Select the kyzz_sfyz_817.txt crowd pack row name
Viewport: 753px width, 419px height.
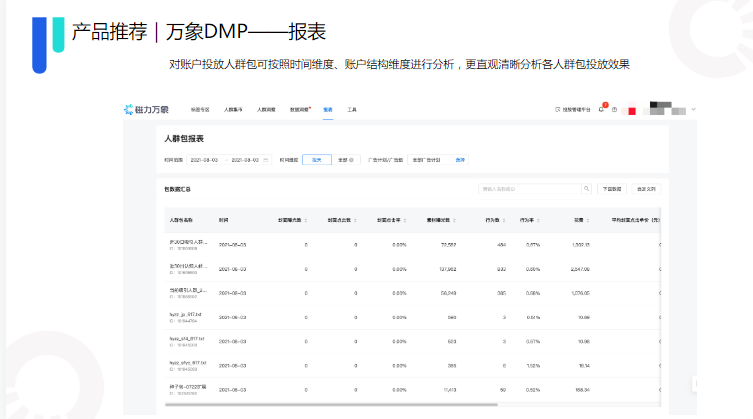(x=188, y=362)
